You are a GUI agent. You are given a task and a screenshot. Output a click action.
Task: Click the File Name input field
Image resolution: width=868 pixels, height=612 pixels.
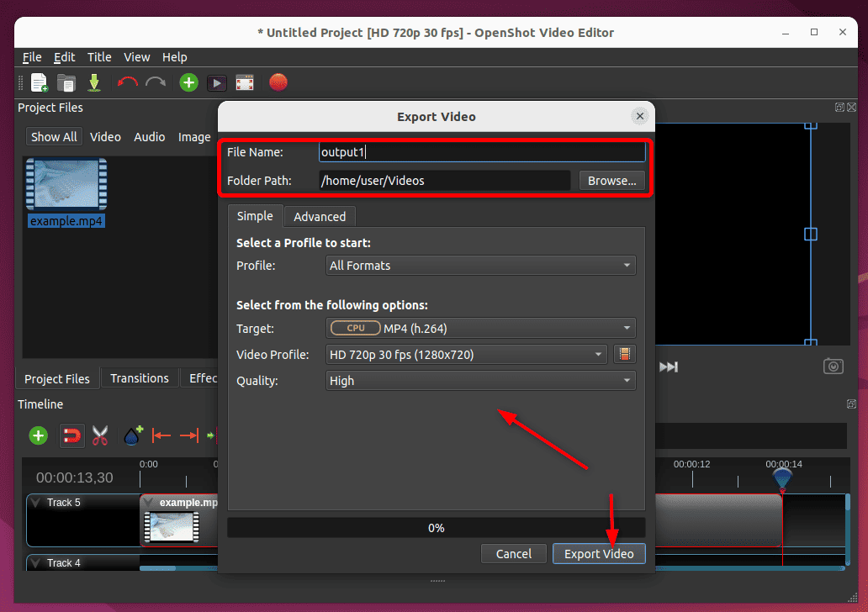pos(482,152)
